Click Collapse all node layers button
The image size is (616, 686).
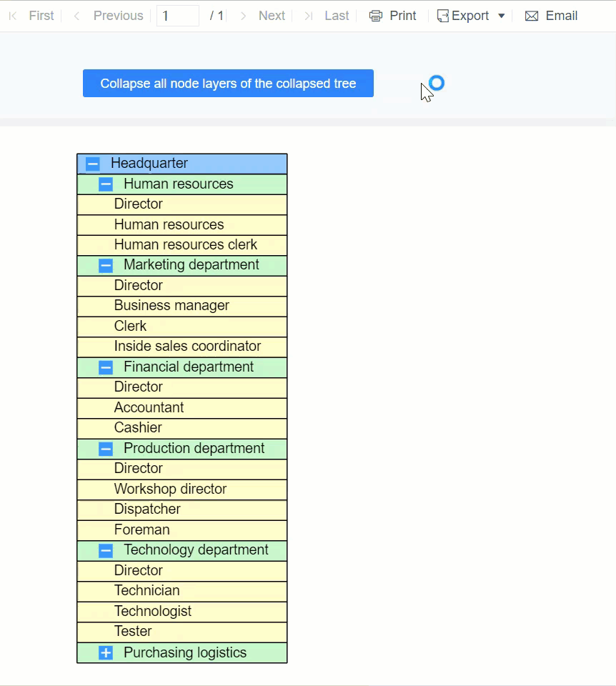[229, 83]
